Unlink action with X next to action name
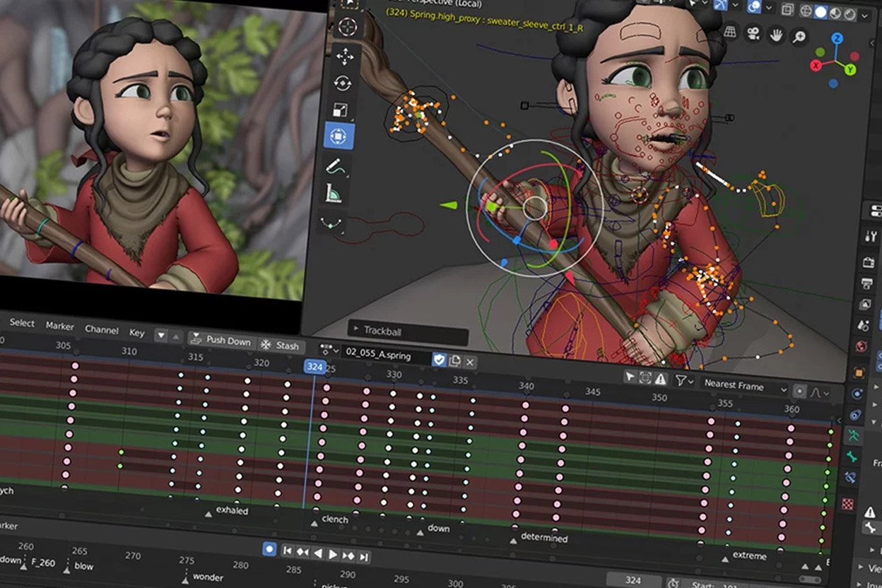882x588 pixels. (470, 362)
